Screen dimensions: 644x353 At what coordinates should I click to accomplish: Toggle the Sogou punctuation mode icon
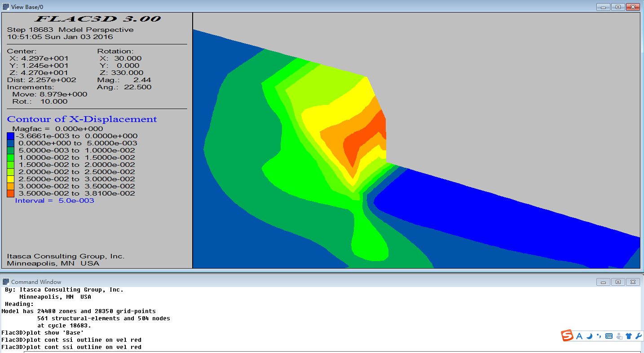point(599,336)
